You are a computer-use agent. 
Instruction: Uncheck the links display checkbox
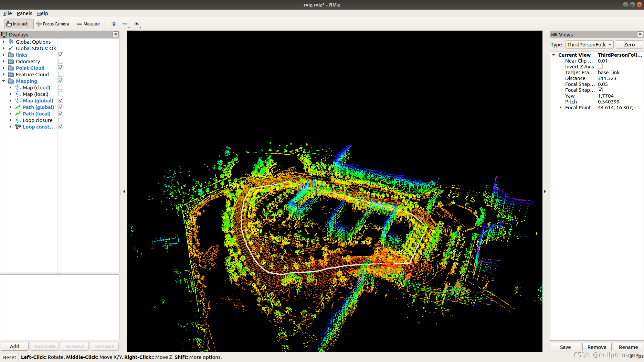tap(61, 55)
